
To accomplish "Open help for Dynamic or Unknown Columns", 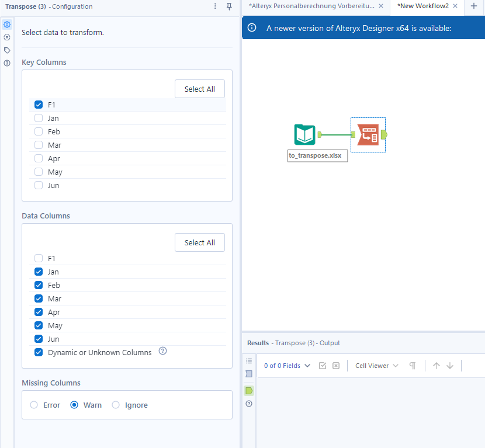I will 162,351.
